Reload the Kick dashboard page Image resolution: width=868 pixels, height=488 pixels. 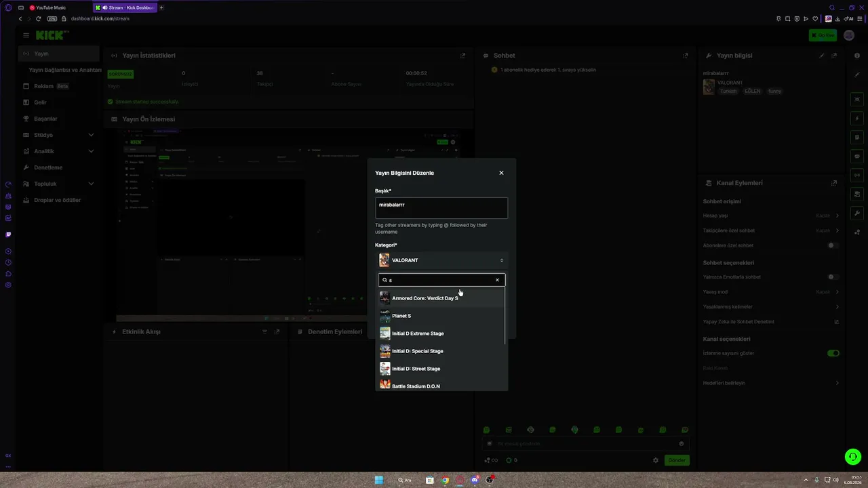click(x=38, y=19)
